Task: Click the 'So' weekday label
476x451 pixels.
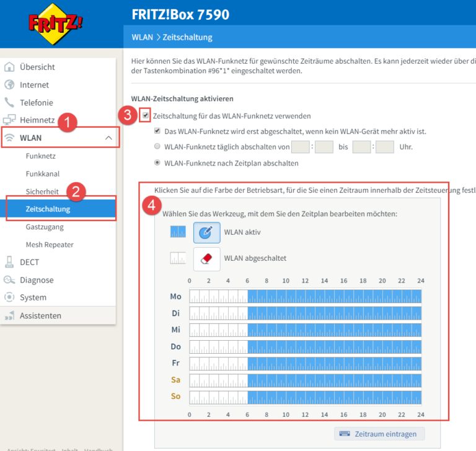Action: pyautogui.click(x=176, y=396)
